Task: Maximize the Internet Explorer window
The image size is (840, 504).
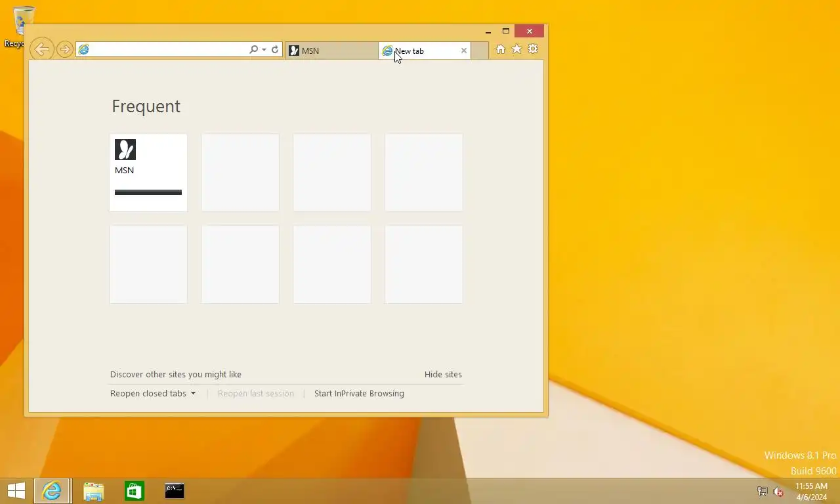Action: (506, 31)
